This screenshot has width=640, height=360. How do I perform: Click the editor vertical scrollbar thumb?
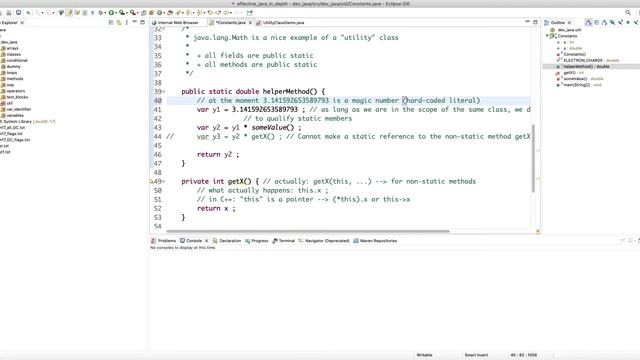(533, 158)
